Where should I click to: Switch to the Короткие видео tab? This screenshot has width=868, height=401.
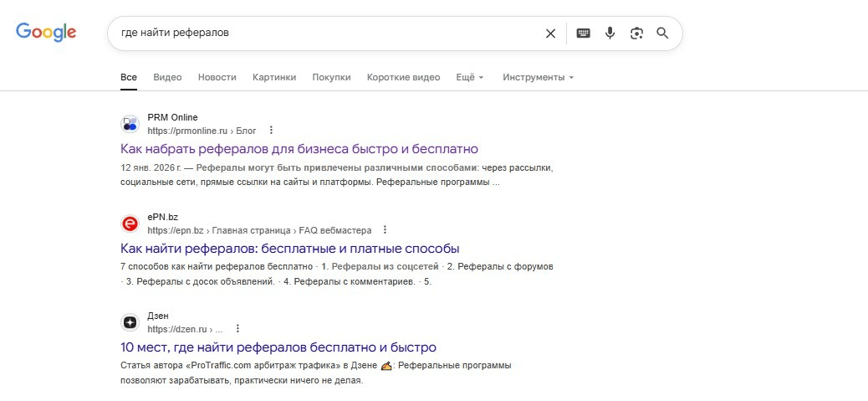(403, 78)
